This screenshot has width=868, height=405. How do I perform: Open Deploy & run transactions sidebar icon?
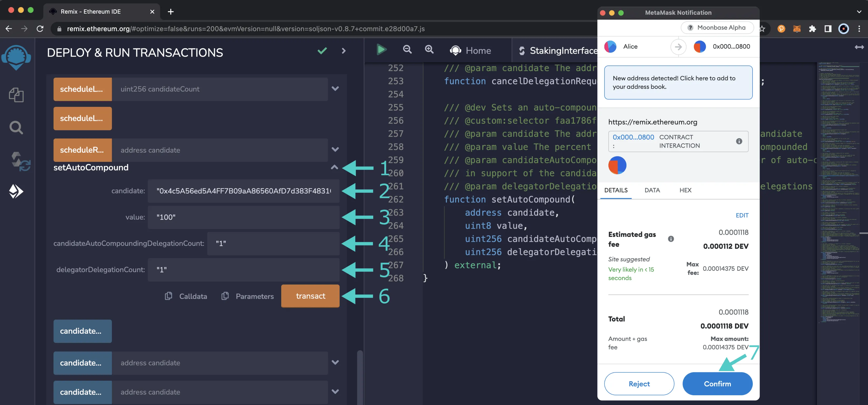point(16,192)
